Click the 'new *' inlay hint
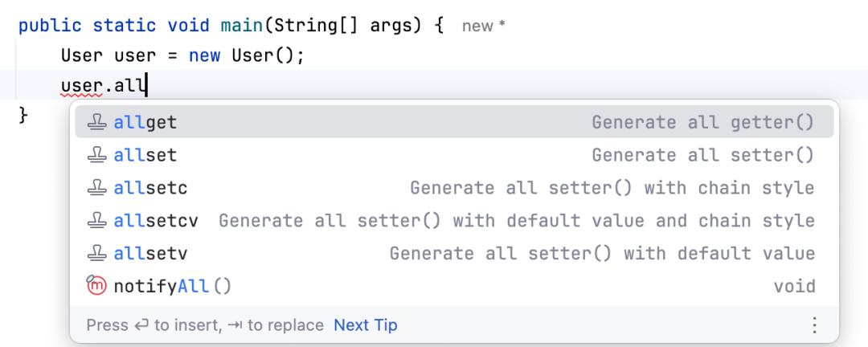Image resolution: width=868 pixels, height=347 pixels. click(x=484, y=27)
